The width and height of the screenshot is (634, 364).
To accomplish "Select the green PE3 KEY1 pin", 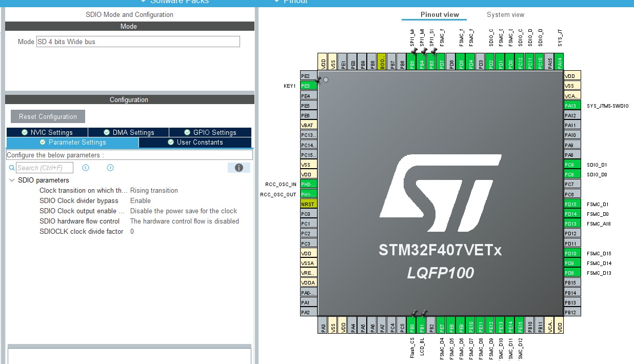I will pos(307,86).
